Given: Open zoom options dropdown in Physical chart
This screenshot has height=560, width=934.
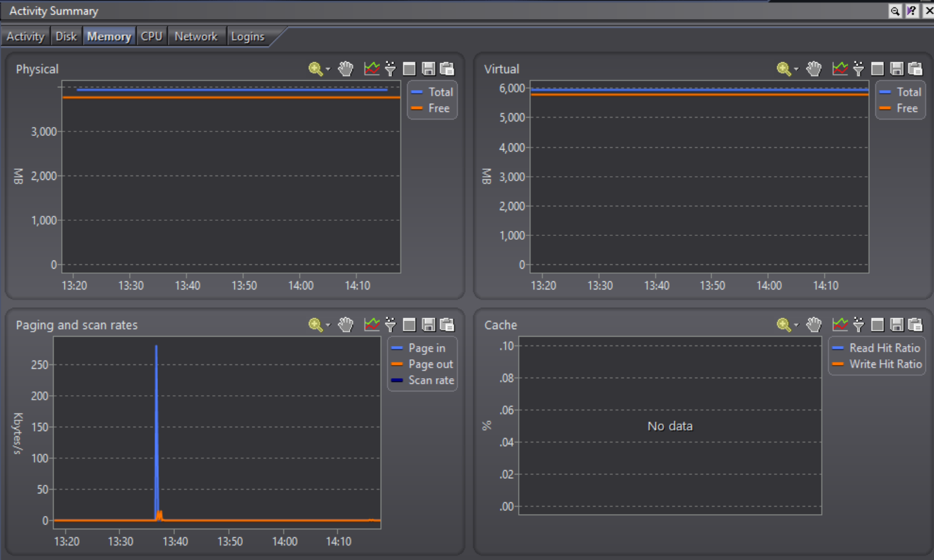Looking at the screenshot, I should point(328,69).
